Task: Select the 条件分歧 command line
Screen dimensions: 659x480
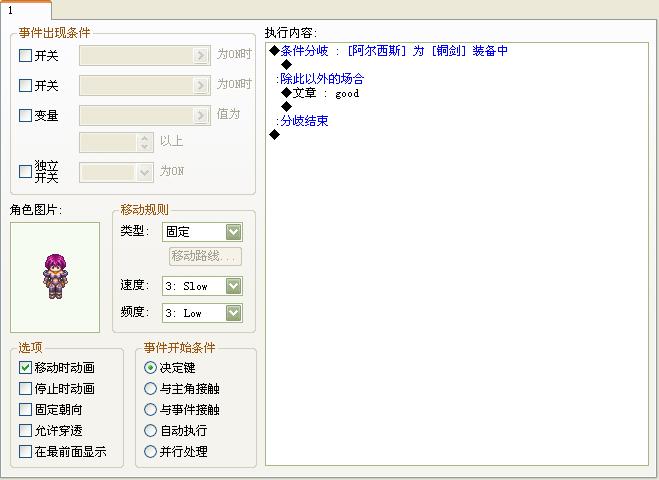Action: 388,51
